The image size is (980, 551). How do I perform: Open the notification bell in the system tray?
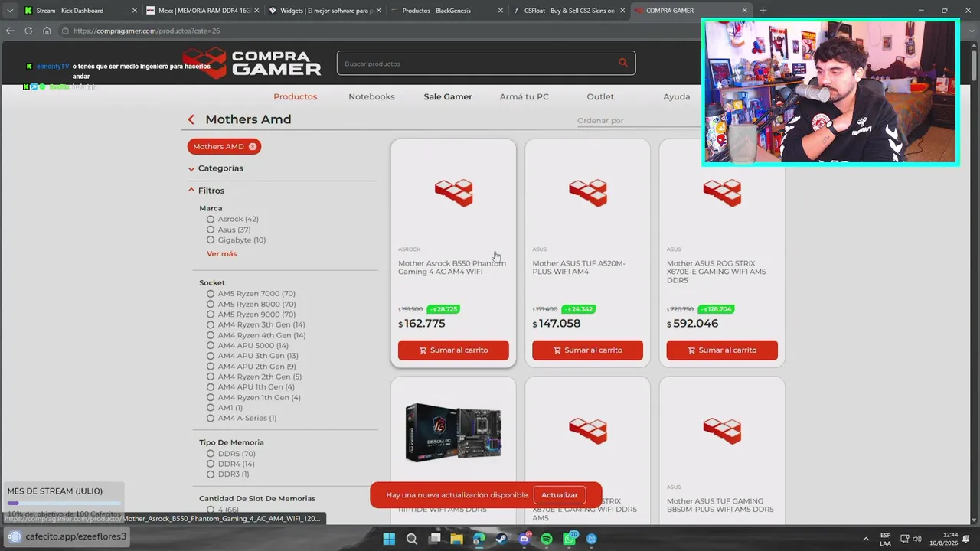[x=966, y=539]
